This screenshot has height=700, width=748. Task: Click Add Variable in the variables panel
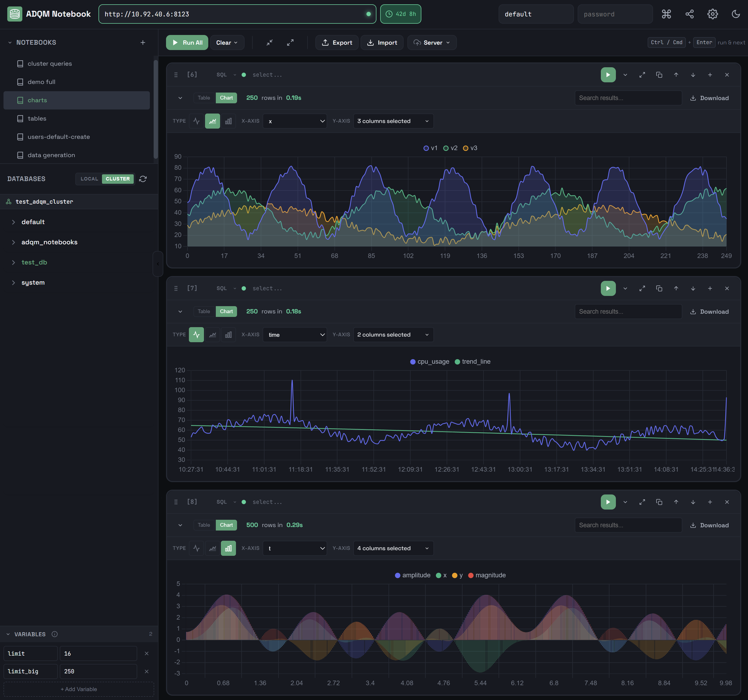78,689
